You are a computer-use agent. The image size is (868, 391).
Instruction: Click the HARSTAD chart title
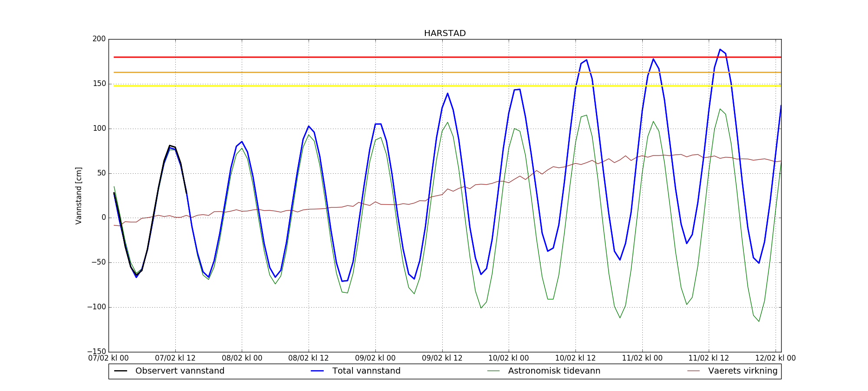point(445,33)
